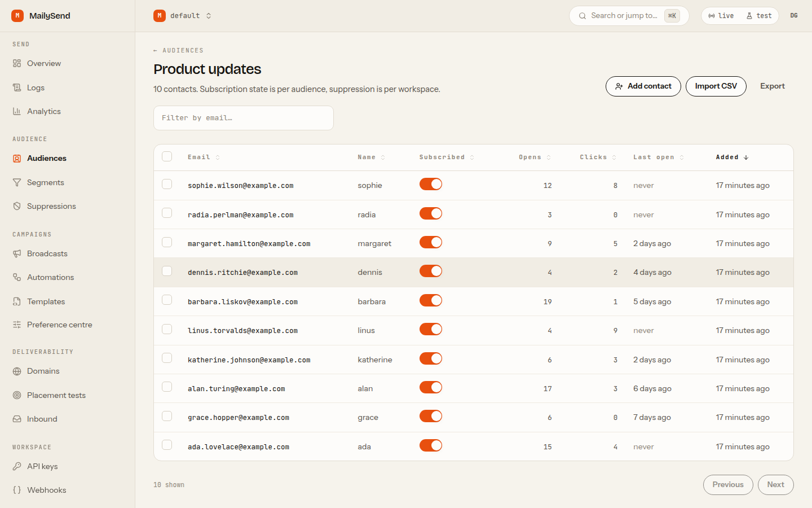Open Overview via its grid icon
Viewport: 812px width, 508px height.
17,63
